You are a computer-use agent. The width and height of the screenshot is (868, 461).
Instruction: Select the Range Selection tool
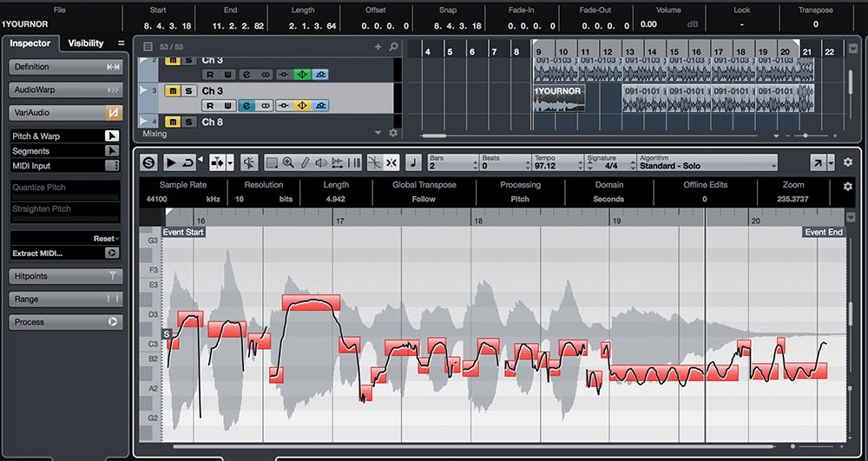(x=272, y=162)
